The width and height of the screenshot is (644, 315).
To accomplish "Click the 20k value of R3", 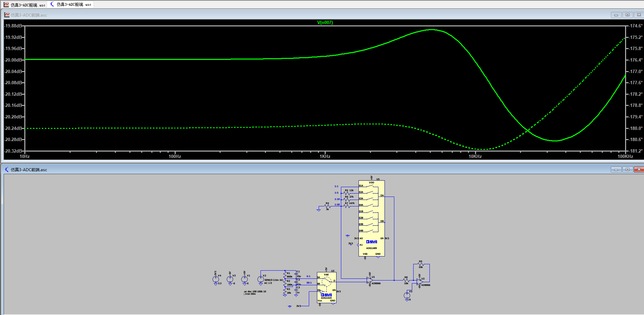I will pyautogui.click(x=289, y=293).
